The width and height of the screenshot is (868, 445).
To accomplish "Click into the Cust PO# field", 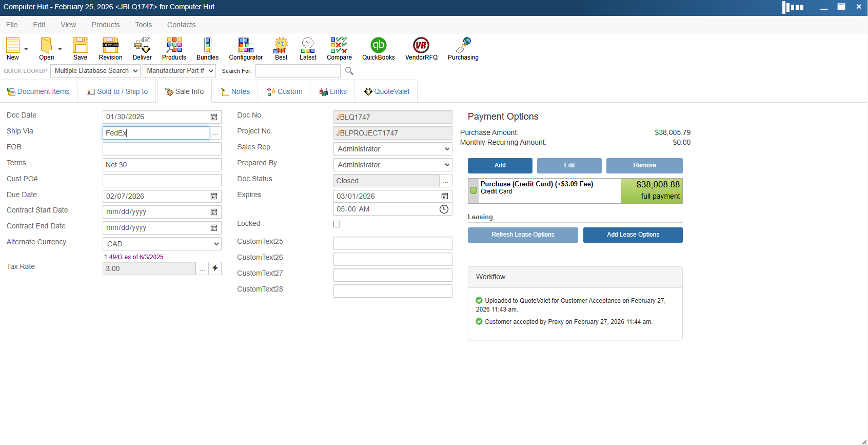I will [x=162, y=181].
